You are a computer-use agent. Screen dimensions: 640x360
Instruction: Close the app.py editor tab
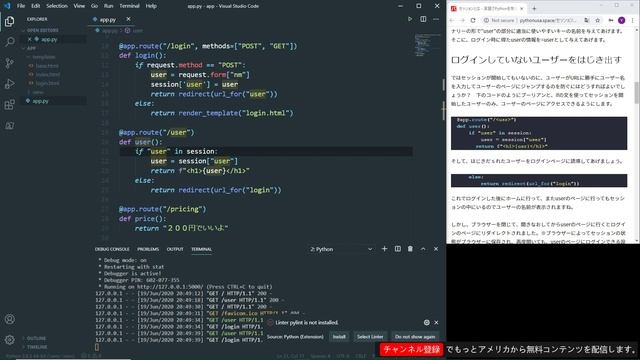(128, 19)
